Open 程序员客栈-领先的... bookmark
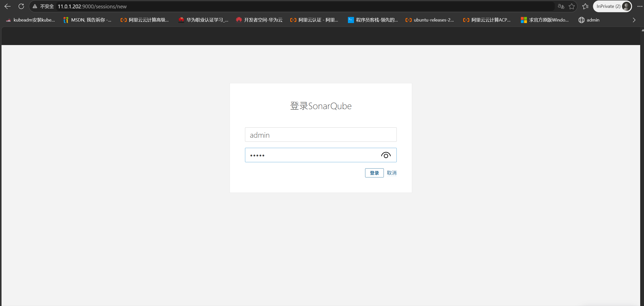Viewport: 644px width, 306px height. 373,20
